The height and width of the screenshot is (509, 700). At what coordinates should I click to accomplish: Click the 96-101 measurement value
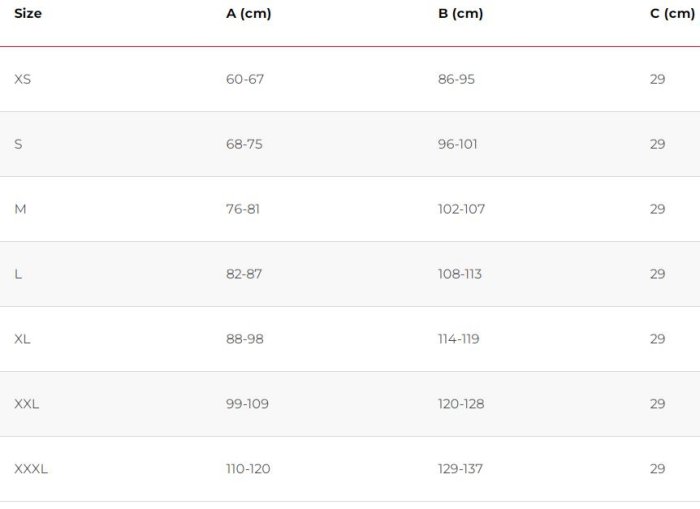(458, 144)
